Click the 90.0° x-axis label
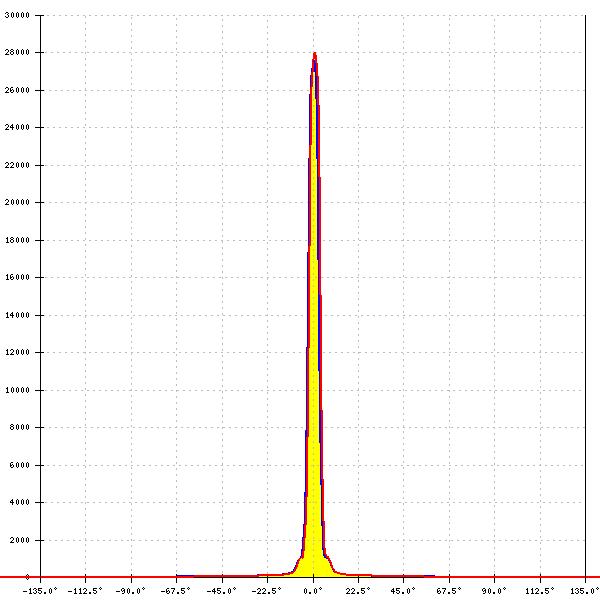Viewport: 600px width, 600px height. click(x=494, y=591)
